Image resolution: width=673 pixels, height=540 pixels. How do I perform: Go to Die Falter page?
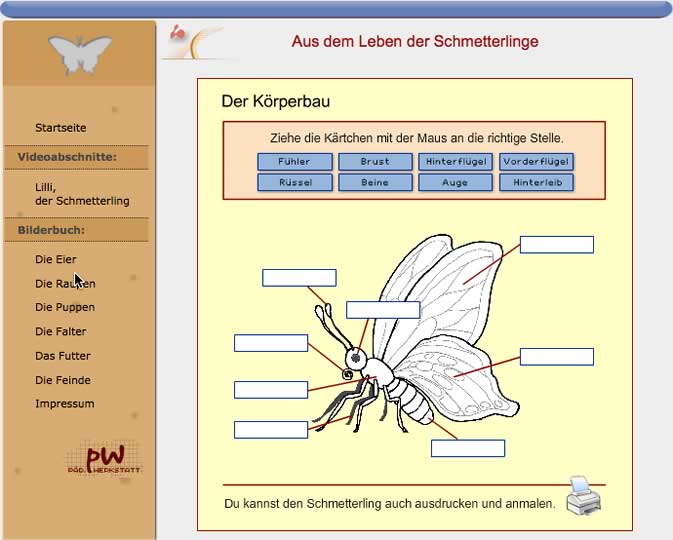pos(61,331)
